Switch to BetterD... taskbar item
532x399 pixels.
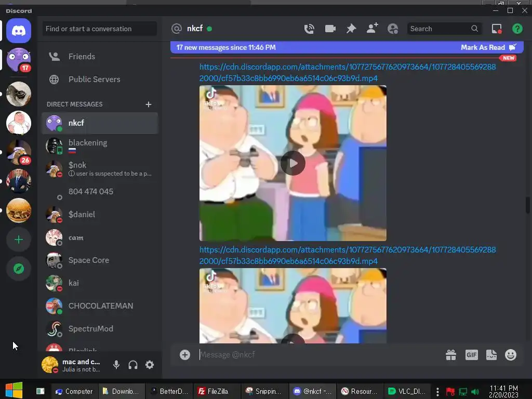169,391
